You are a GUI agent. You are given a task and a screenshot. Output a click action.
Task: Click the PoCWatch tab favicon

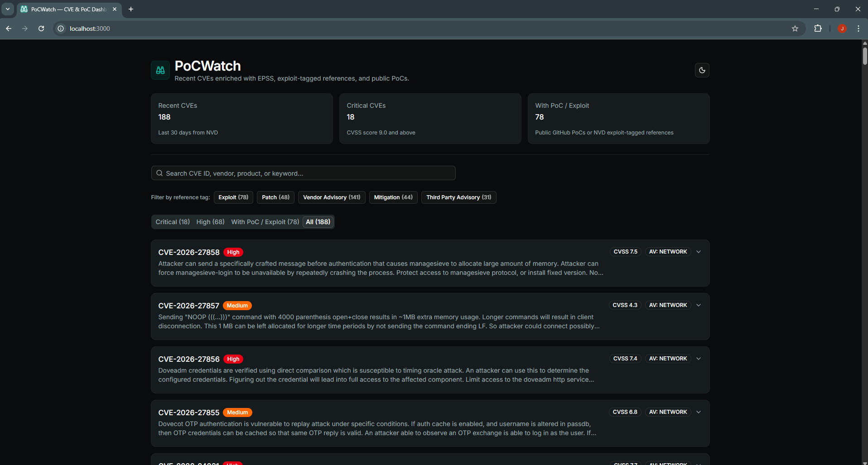click(x=24, y=9)
